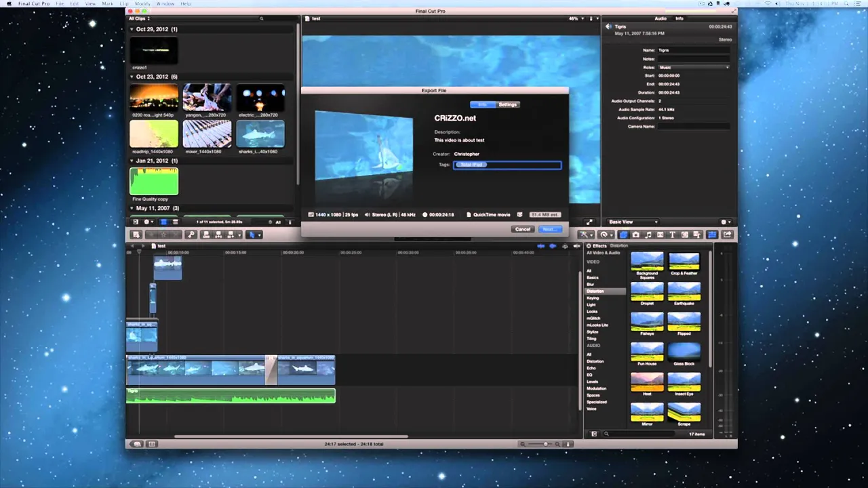Image resolution: width=868 pixels, height=488 pixels.
Task: Open the Transitions browser icon
Action: pos(660,235)
